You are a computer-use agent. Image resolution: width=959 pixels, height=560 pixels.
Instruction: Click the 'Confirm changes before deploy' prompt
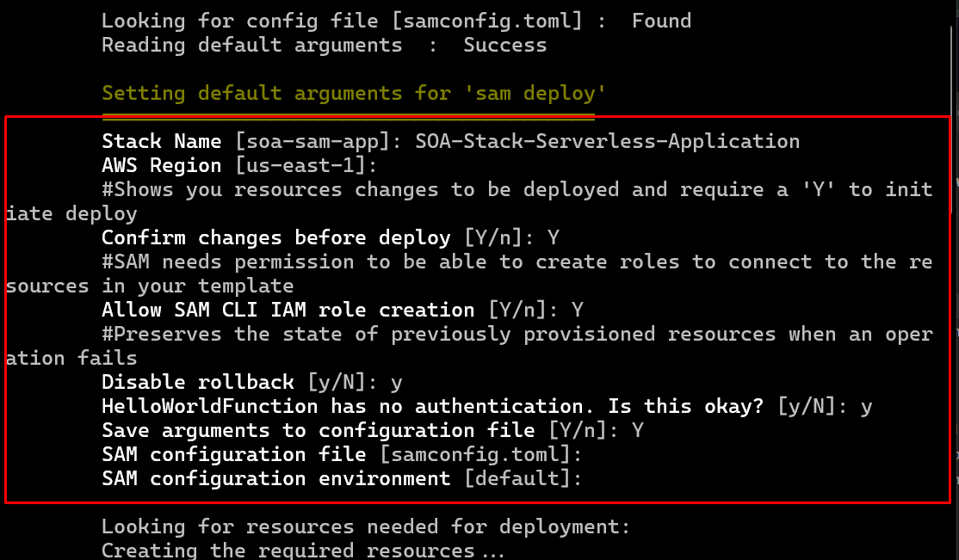275,237
